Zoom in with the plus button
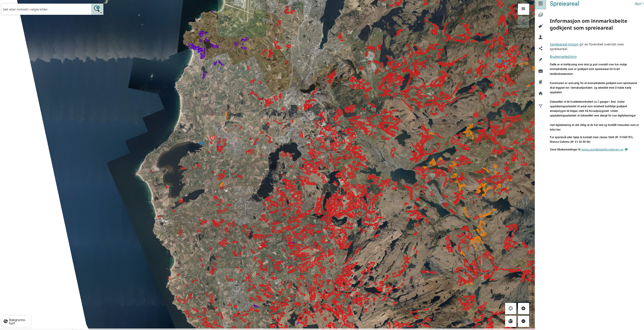This screenshot has height=330, width=644. point(523,308)
